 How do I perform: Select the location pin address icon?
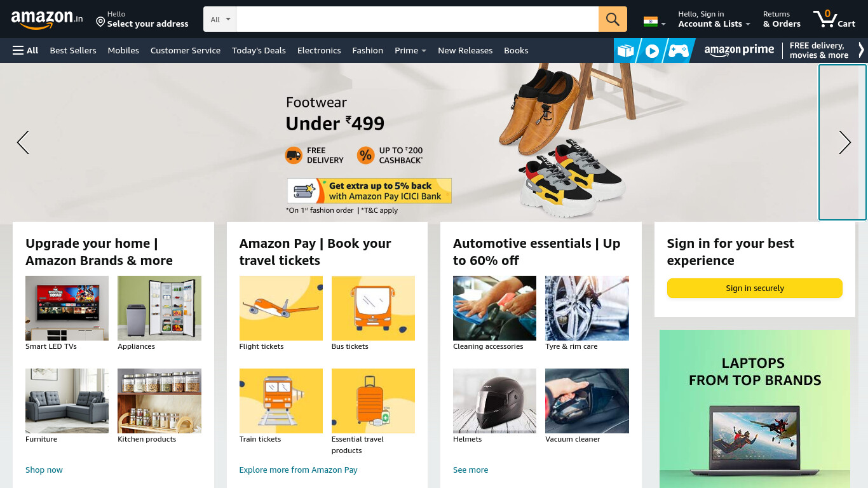click(100, 22)
